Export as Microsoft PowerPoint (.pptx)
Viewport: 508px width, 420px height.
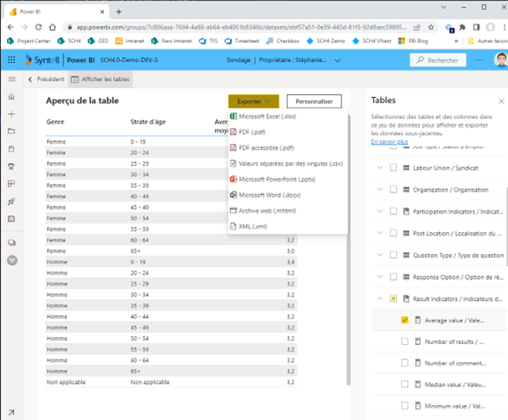pos(288,179)
